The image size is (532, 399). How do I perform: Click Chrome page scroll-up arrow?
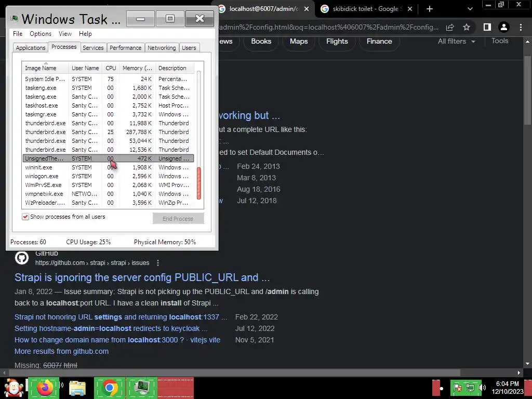[528, 42]
